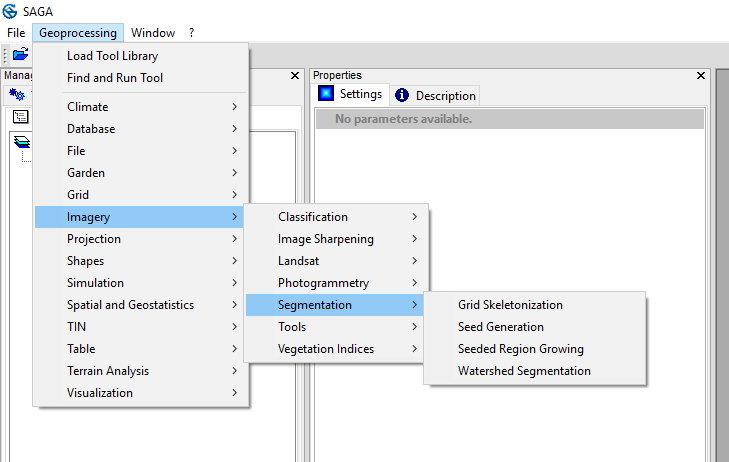Click the tree list icon in Manager

(20, 117)
